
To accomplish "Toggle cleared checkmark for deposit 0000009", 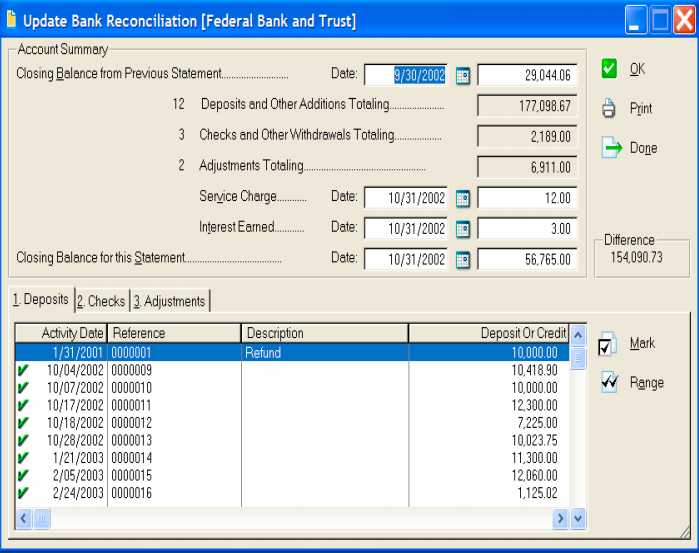I will click(23, 370).
